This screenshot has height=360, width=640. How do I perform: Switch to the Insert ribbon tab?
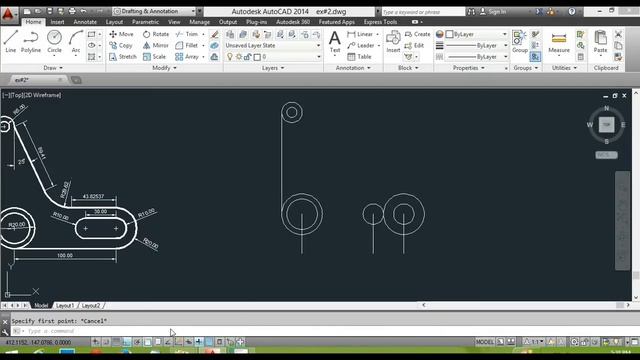pos(57,22)
